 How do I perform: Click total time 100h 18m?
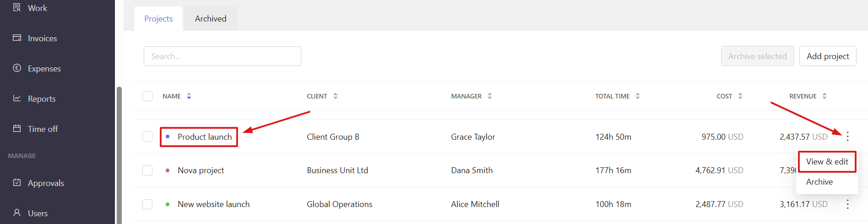613,204
